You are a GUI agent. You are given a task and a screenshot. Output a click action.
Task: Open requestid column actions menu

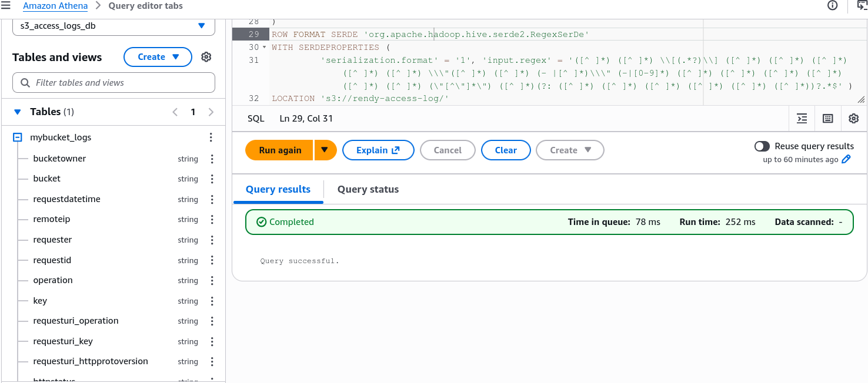coord(212,261)
